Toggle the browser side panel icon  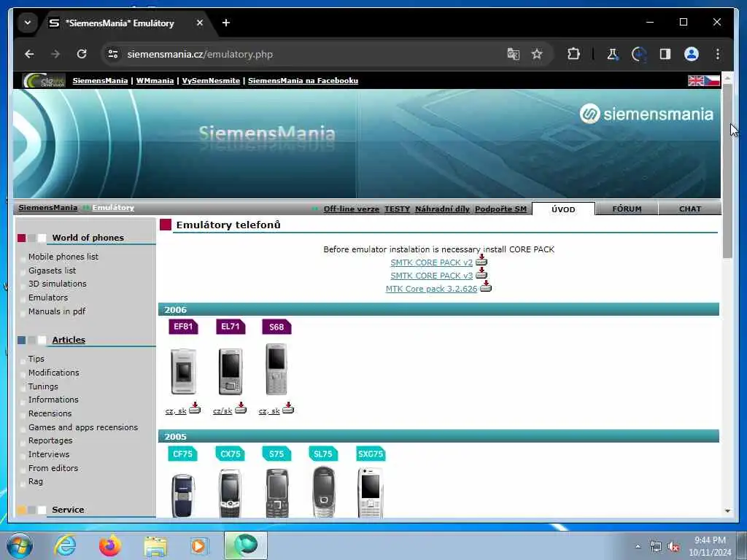tap(665, 54)
